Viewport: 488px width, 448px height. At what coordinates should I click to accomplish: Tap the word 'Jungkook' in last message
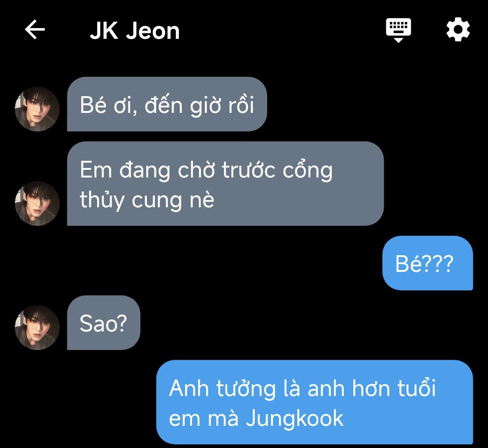point(295,419)
